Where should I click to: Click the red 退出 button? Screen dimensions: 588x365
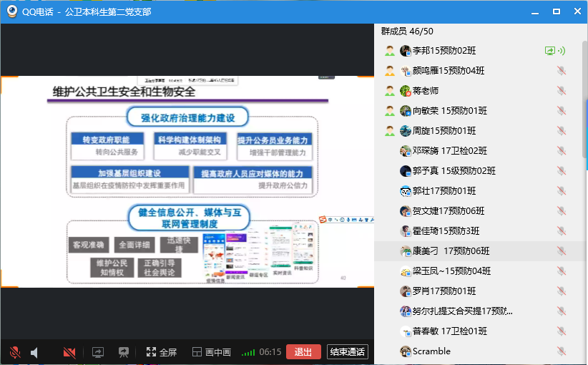tap(303, 351)
